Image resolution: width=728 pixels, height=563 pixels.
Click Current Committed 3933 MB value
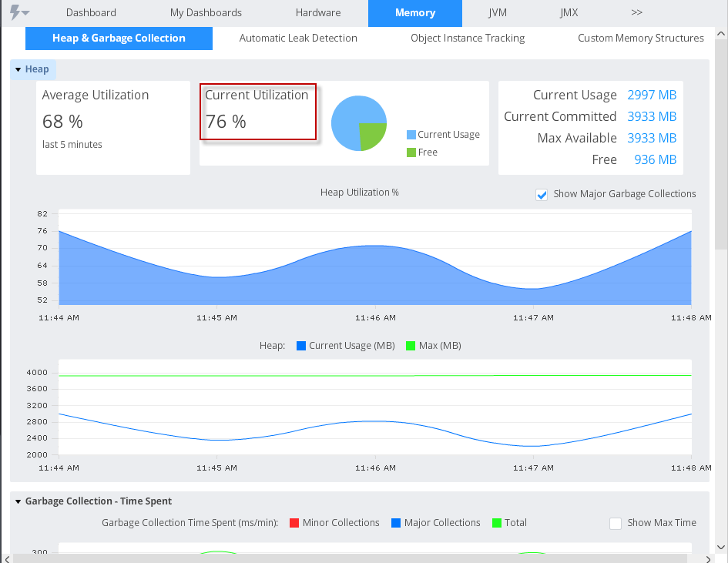[x=652, y=116]
